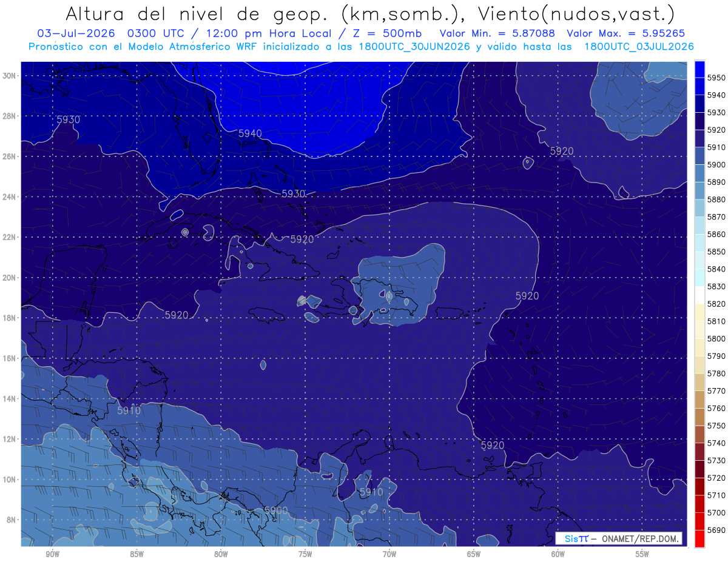
Task: Click the 60W longitude axis label
Action: click(558, 554)
